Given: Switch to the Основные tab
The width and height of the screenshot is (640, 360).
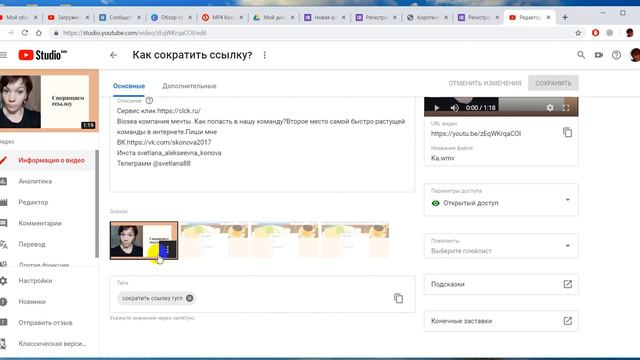Looking at the screenshot, I should [x=129, y=86].
